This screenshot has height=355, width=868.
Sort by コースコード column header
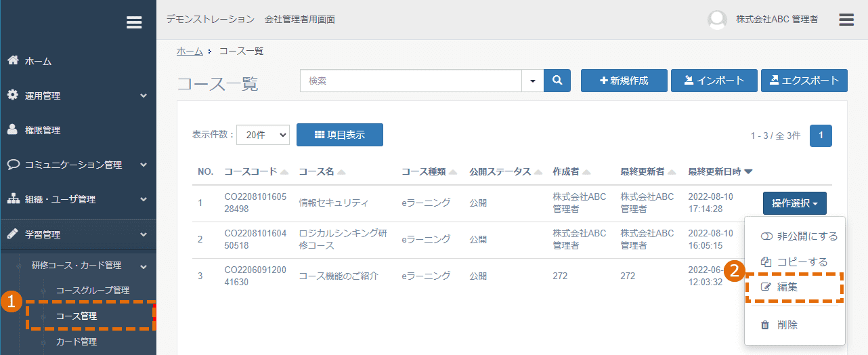pyautogui.click(x=256, y=171)
